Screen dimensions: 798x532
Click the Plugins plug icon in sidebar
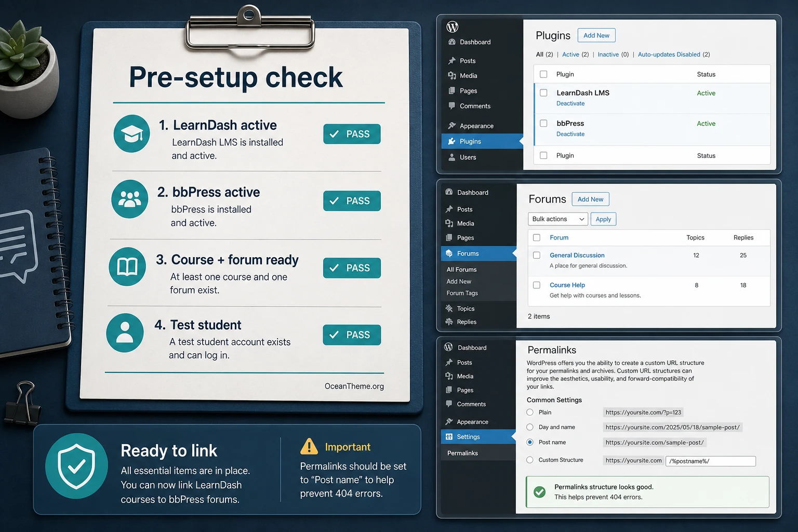tap(451, 141)
